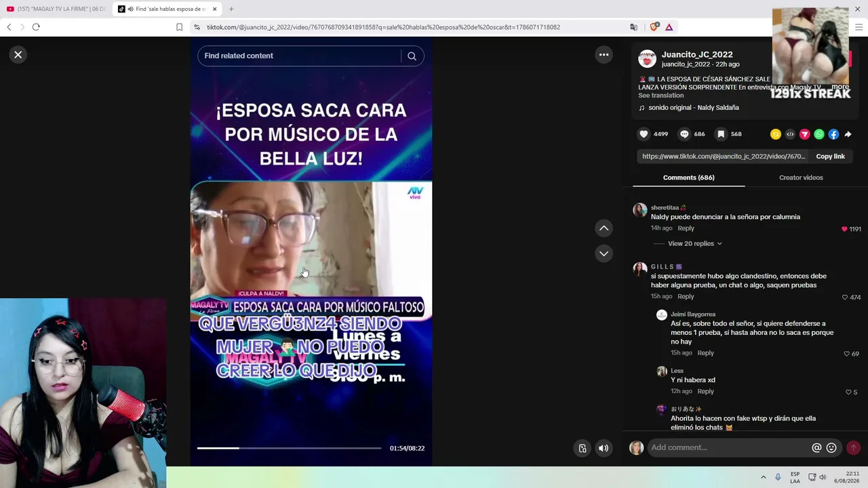Go to the previous video with up arrow
Image resolution: width=868 pixels, height=488 pixels.
[604, 228]
